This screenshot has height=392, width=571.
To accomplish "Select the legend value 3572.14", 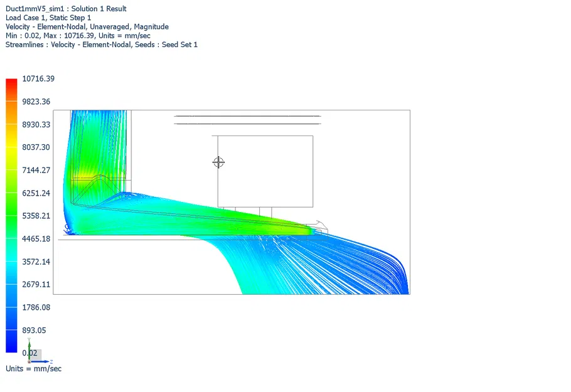I will [36, 262].
